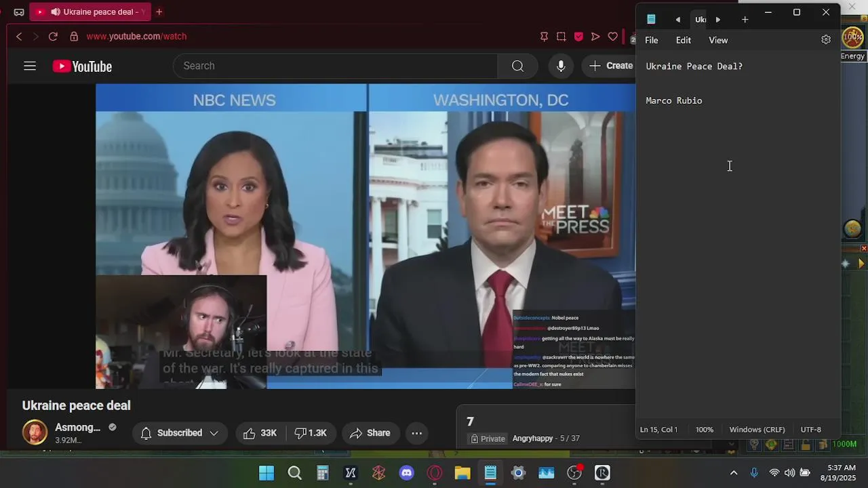
Task: Open Notepad View menu
Action: coord(718,40)
